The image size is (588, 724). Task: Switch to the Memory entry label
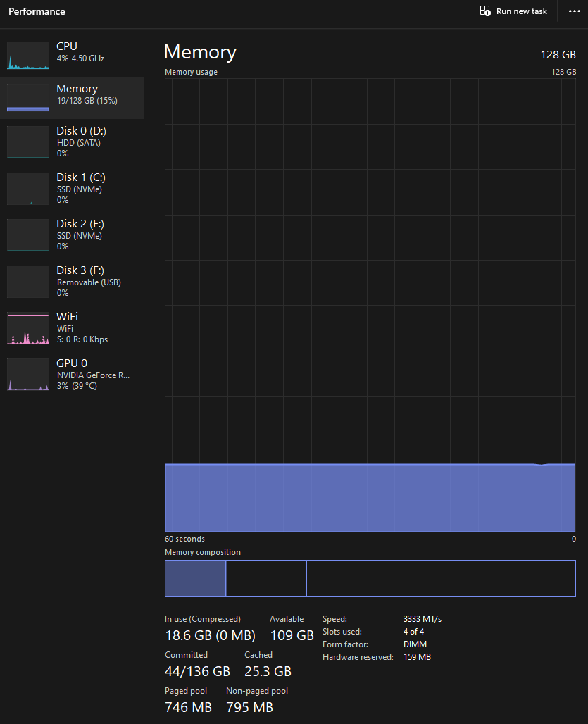pyautogui.click(x=77, y=89)
